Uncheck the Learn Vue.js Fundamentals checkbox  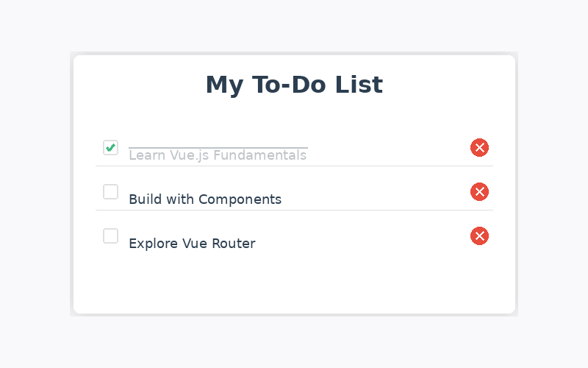coord(111,148)
